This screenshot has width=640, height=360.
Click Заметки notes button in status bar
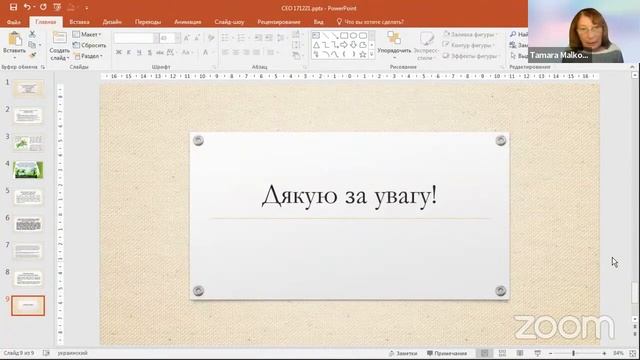pos(403,353)
